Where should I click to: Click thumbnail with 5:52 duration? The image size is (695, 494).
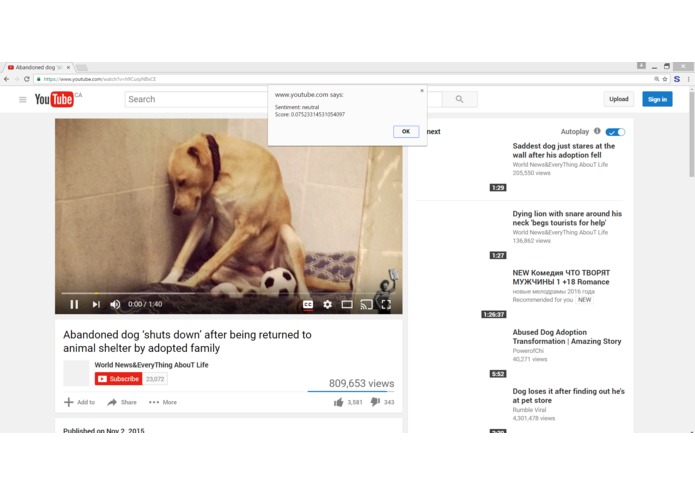click(462, 353)
